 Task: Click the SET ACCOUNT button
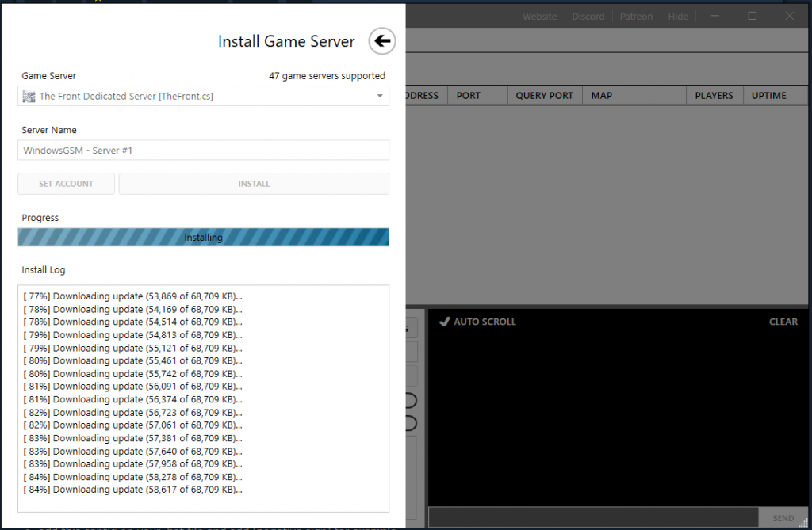(66, 183)
